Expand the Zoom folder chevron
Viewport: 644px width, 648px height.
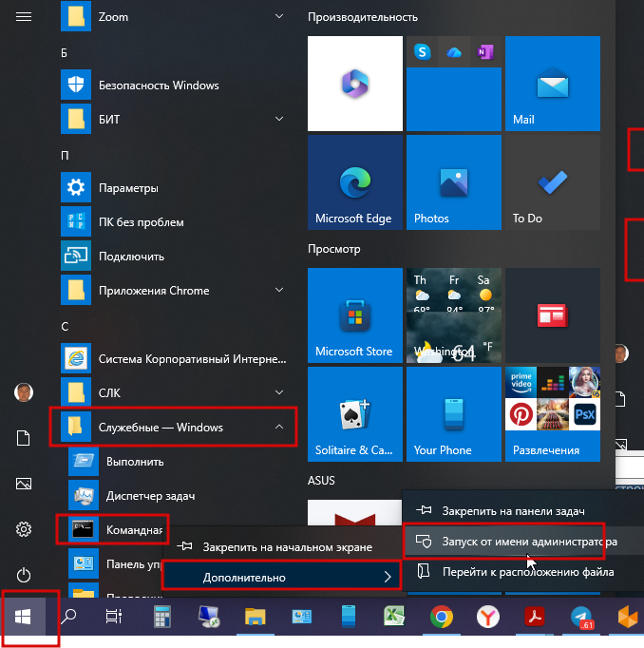[279, 16]
